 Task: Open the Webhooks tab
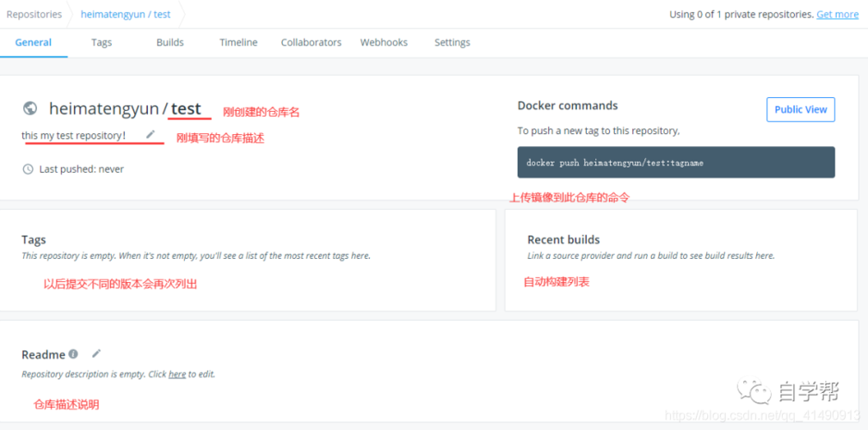pos(384,42)
